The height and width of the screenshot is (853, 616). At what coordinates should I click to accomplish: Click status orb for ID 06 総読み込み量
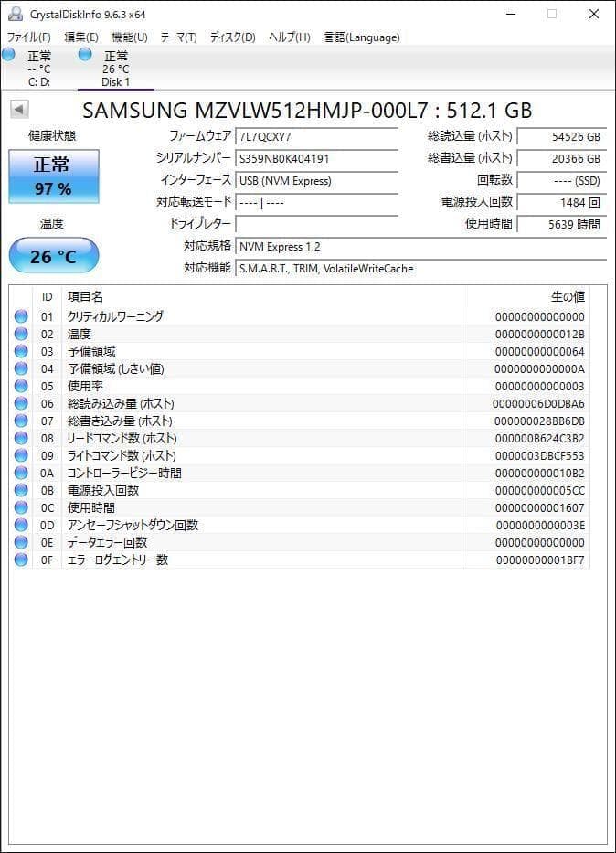pyautogui.click(x=21, y=403)
